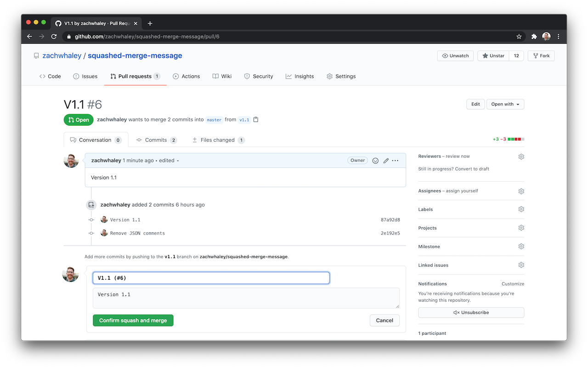Open Labels settings gear
Screen dimensions: 588x368
coord(521,209)
